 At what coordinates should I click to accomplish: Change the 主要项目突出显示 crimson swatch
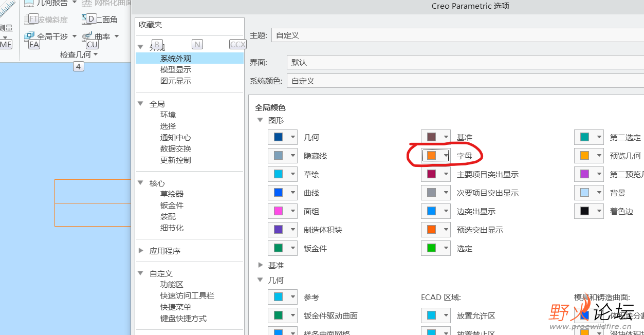[435, 174]
